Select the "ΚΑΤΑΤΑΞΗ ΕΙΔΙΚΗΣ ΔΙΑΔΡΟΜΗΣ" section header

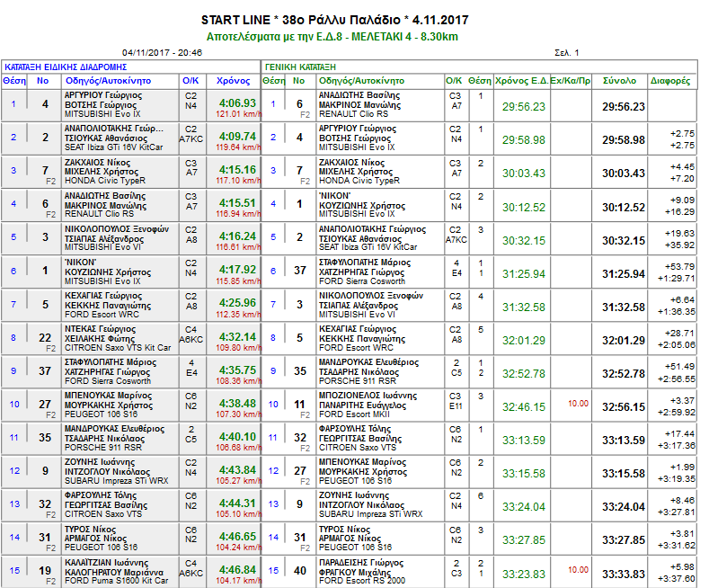pyautogui.click(x=65, y=67)
